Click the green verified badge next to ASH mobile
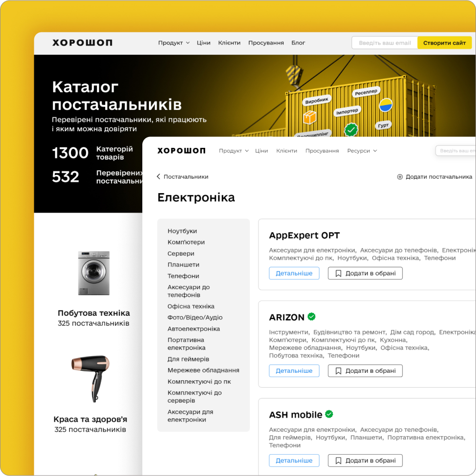The width and height of the screenshot is (476, 476). 329,414
